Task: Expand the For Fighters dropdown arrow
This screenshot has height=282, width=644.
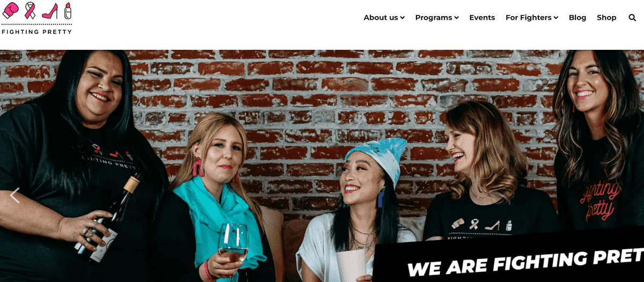Action: 556,18
